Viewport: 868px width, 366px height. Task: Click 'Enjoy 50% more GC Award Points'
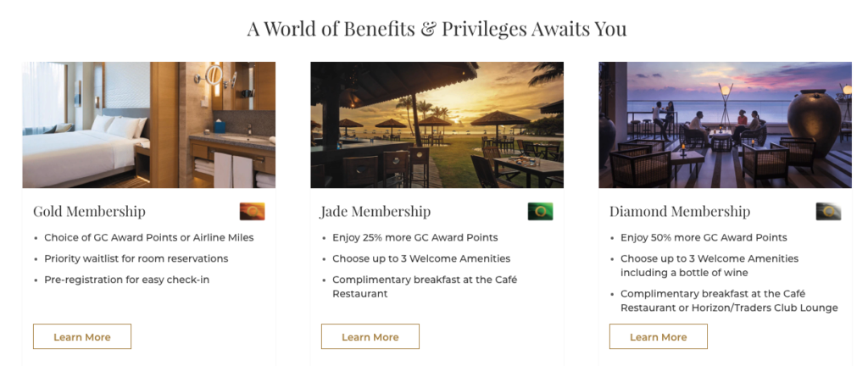click(x=704, y=238)
